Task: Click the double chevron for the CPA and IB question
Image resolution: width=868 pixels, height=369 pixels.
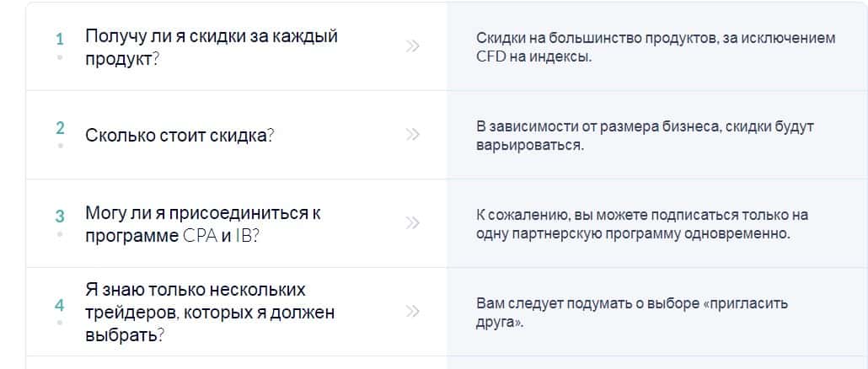Action: point(412,223)
